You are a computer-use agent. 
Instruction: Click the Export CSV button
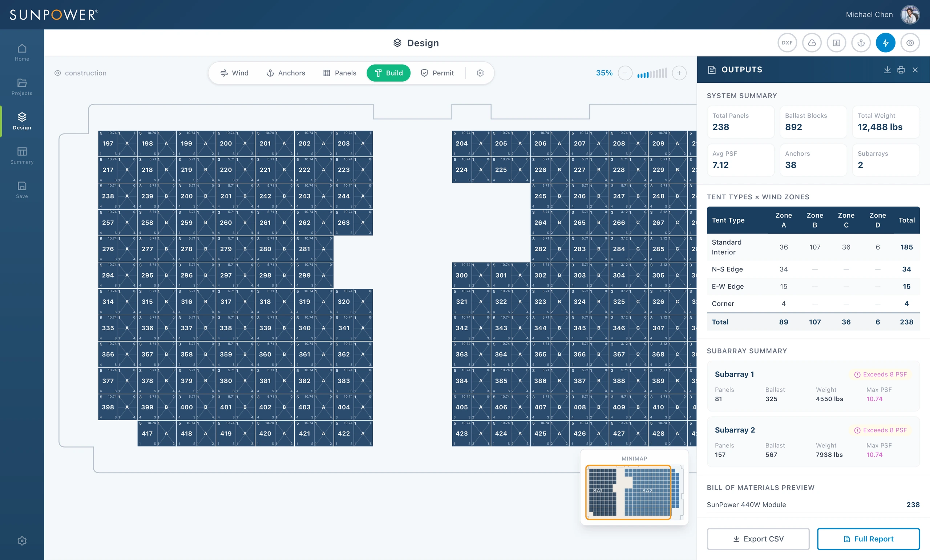pos(758,539)
